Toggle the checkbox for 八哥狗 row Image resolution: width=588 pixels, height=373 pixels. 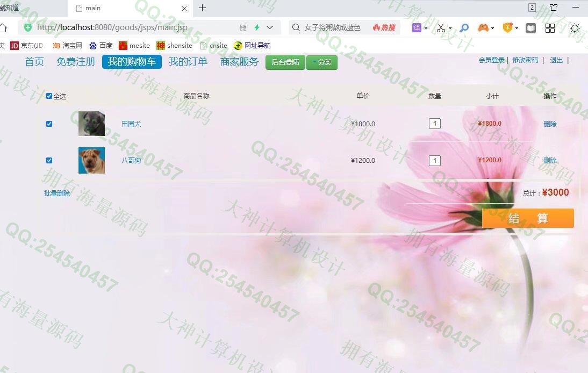pyautogui.click(x=49, y=161)
